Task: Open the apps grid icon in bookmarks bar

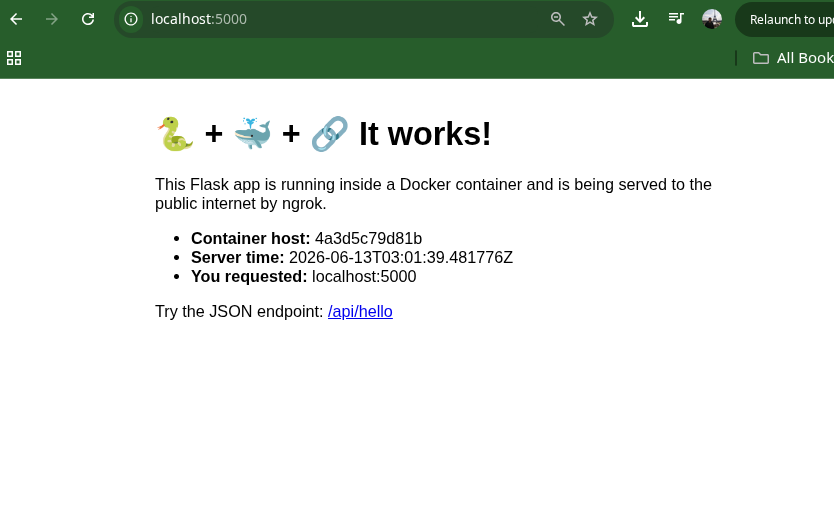Action: (14, 58)
